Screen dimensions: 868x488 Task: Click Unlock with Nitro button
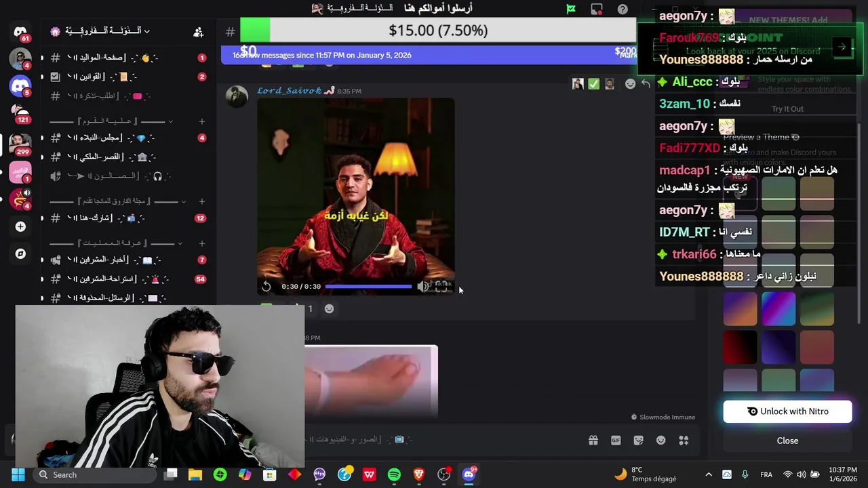[x=787, y=411]
